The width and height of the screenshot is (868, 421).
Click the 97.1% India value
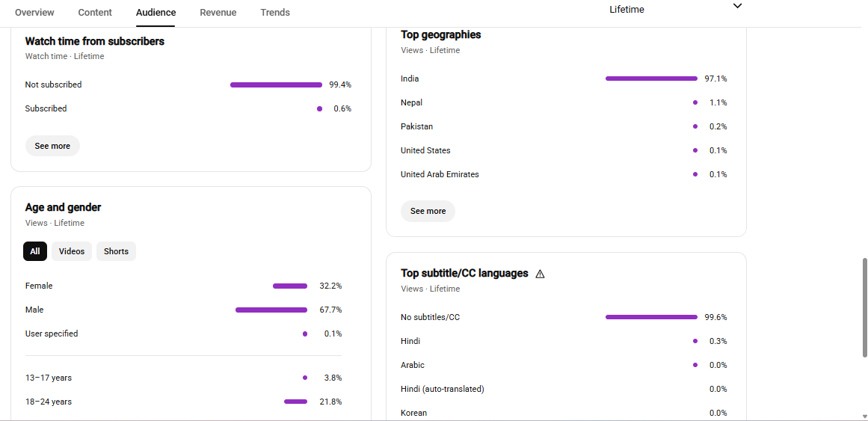pyautogui.click(x=715, y=79)
